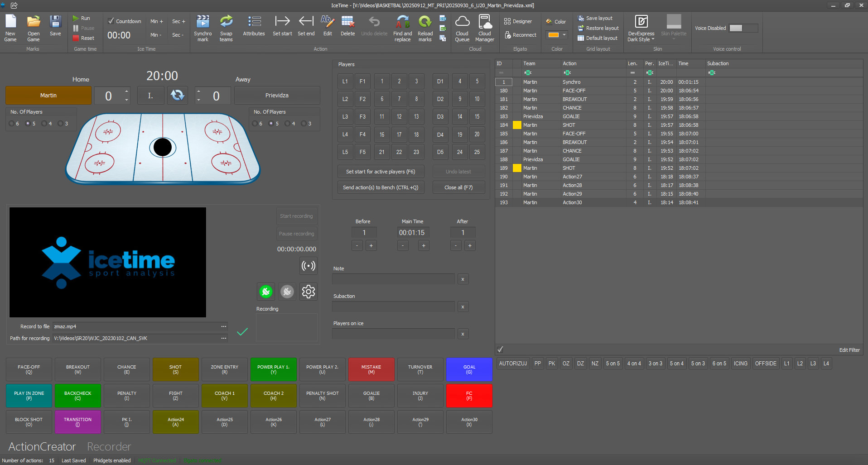Uncheck the Countdown checkbox
868x465 pixels.
[110, 21]
